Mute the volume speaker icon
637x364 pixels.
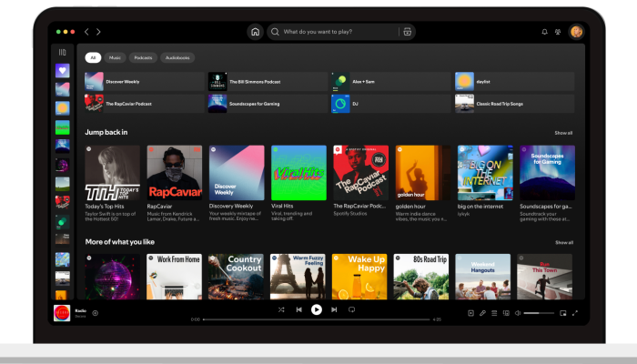coord(518,312)
